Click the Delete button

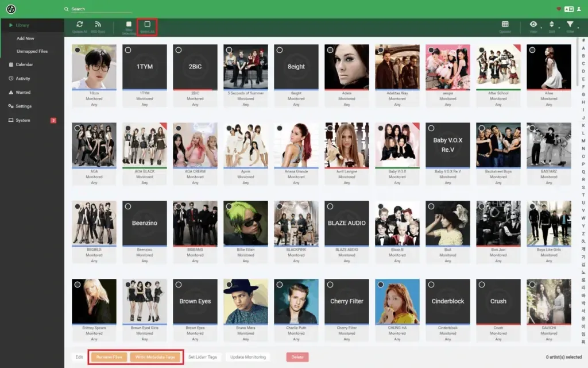(x=297, y=356)
